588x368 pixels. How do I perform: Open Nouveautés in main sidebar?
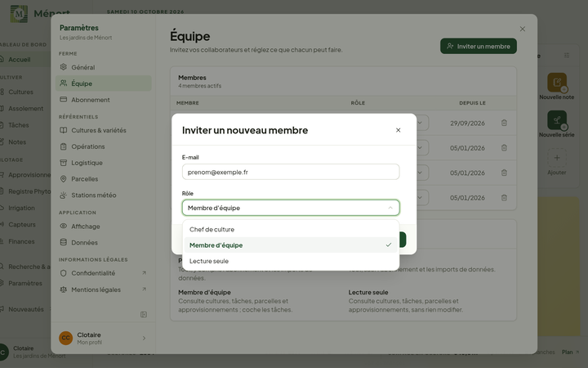click(24, 309)
